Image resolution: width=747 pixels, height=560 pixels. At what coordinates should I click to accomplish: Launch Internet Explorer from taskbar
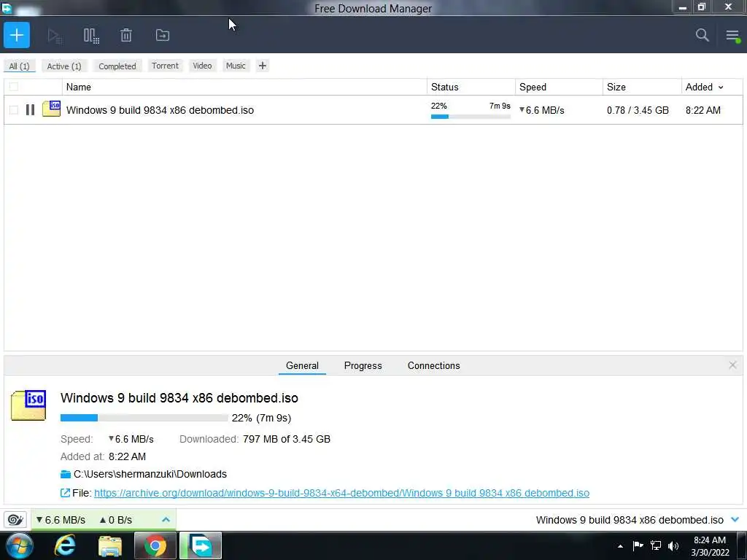click(65, 545)
